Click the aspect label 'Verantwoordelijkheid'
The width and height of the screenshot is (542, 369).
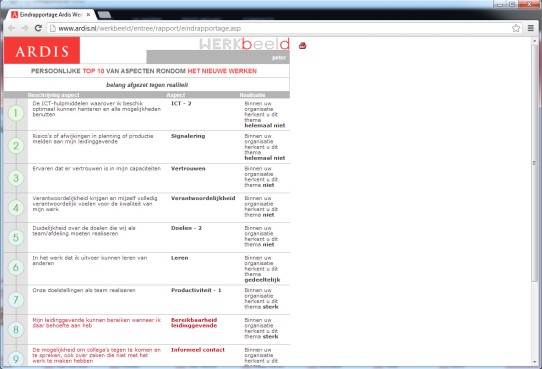[x=203, y=198]
